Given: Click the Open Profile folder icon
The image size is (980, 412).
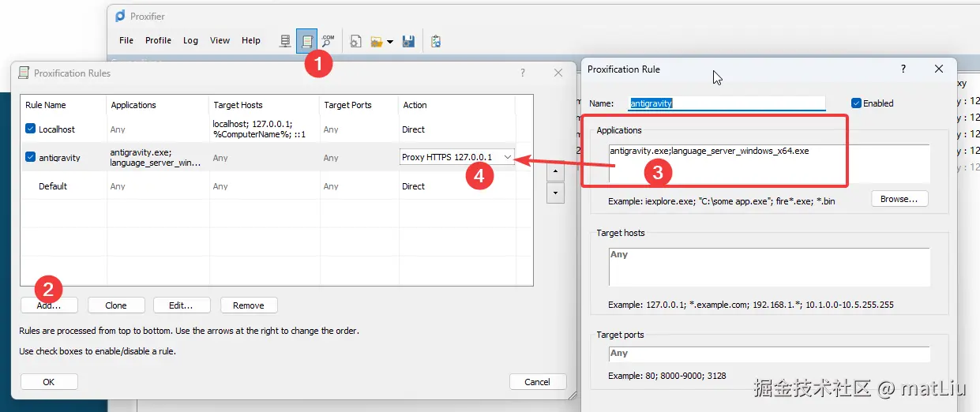Looking at the screenshot, I should [x=377, y=41].
